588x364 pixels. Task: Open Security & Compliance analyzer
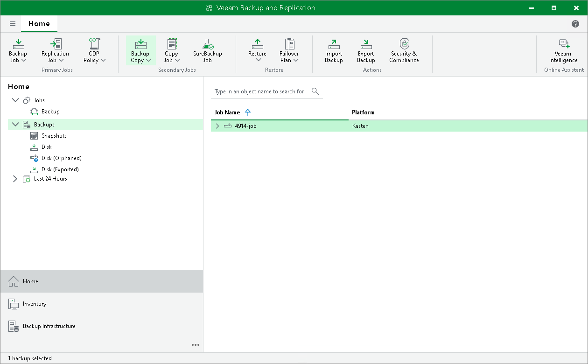404,50
